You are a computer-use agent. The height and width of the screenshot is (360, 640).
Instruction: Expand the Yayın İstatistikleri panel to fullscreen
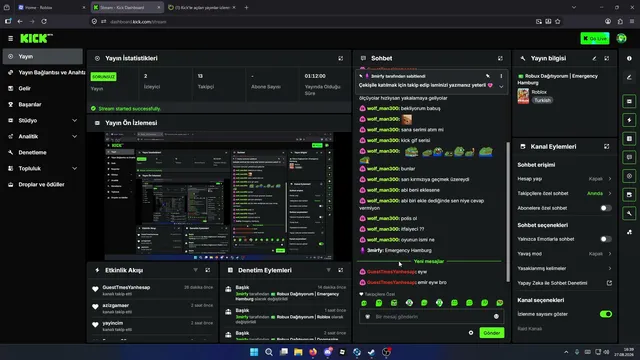(x=340, y=58)
